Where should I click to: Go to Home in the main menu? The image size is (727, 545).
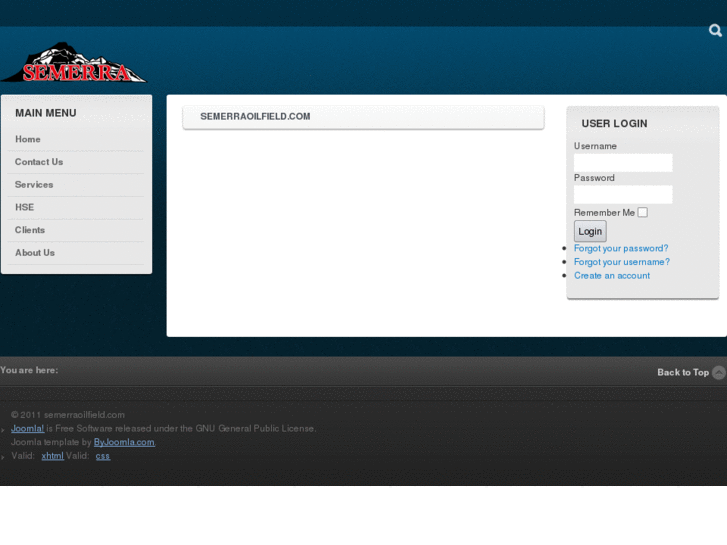pyautogui.click(x=28, y=139)
